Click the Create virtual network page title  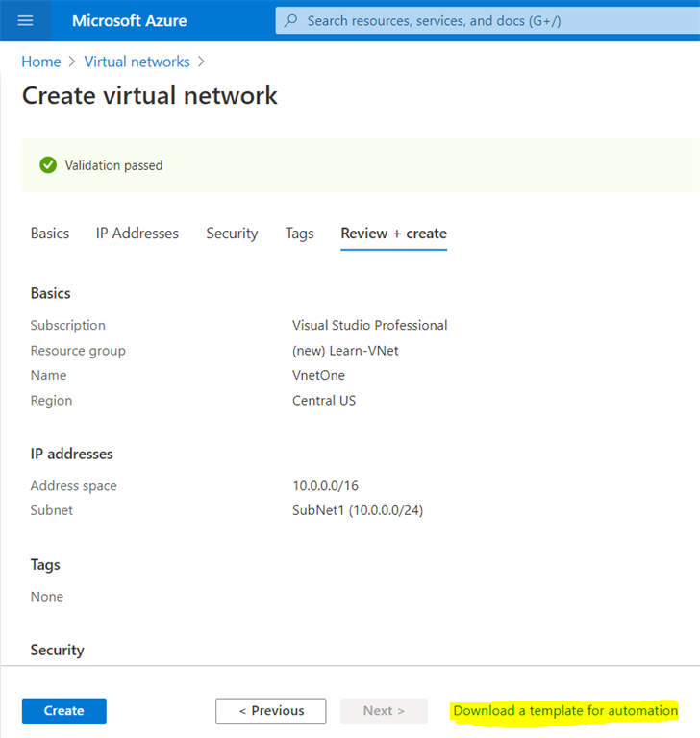[150, 95]
